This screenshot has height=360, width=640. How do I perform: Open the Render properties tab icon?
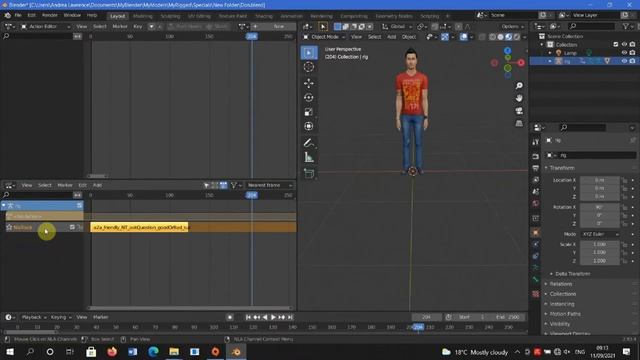click(536, 156)
